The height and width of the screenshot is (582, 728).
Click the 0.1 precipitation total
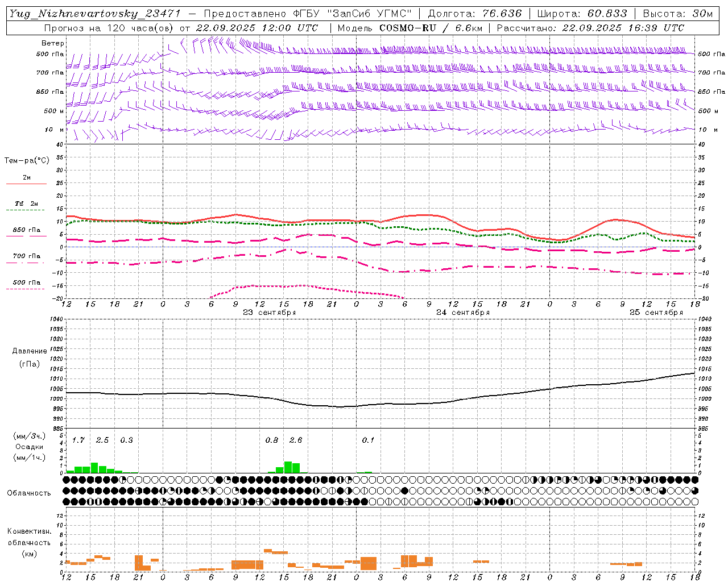click(x=368, y=440)
